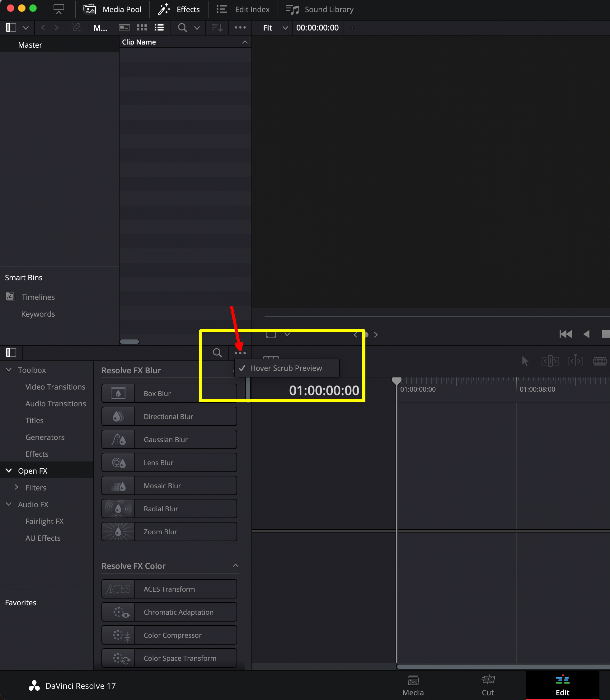Click the three-dot options menu icon

tap(239, 352)
